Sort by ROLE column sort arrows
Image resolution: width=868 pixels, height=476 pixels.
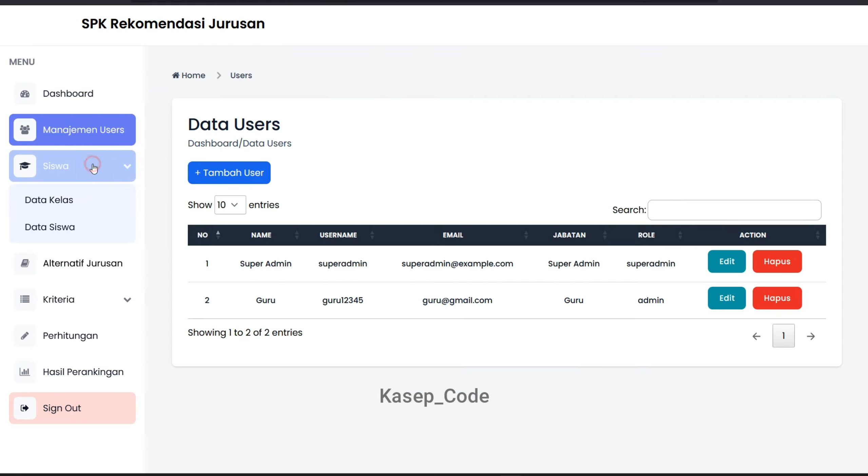[x=680, y=235]
